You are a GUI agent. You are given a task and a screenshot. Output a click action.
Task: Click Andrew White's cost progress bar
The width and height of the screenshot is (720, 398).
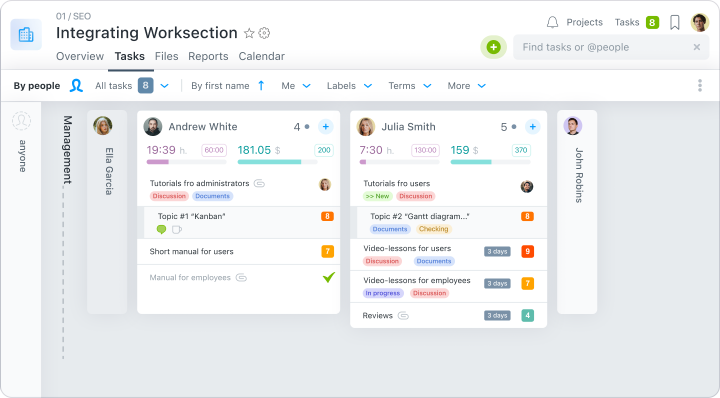277,162
